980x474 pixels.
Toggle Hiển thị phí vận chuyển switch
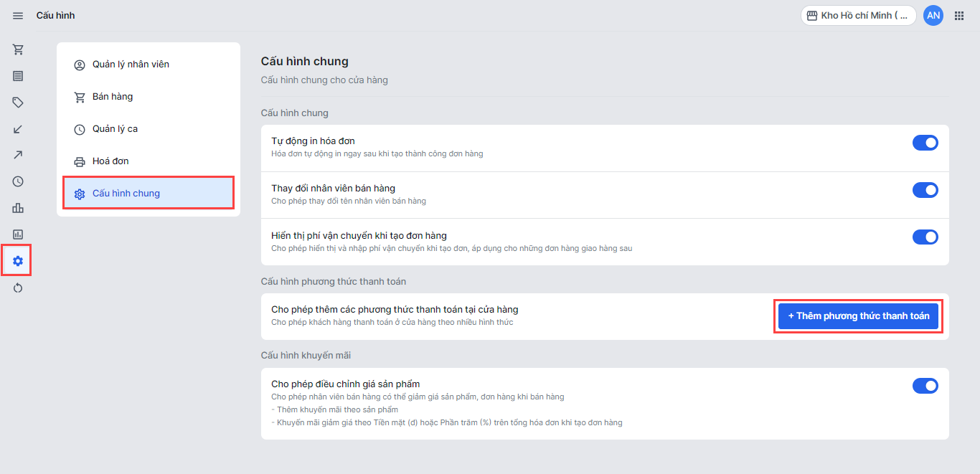pos(925,237)
